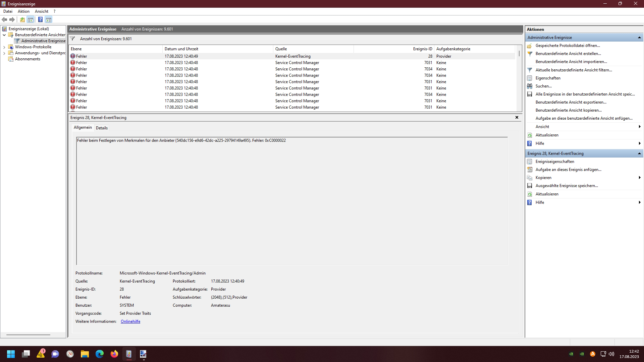
Task: Toggle the action pane toolbar icon
Action: pyautogui.click(x=49, y=19)
